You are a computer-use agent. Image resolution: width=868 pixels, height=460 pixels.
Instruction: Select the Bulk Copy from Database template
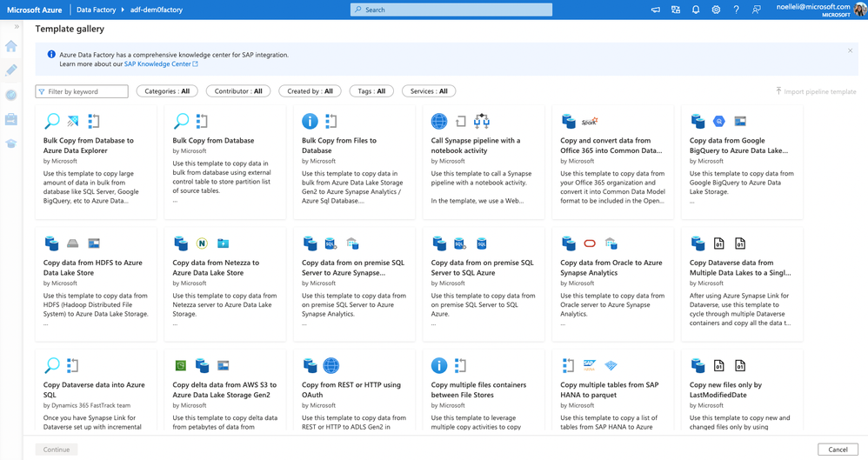(x=224, y=162)
